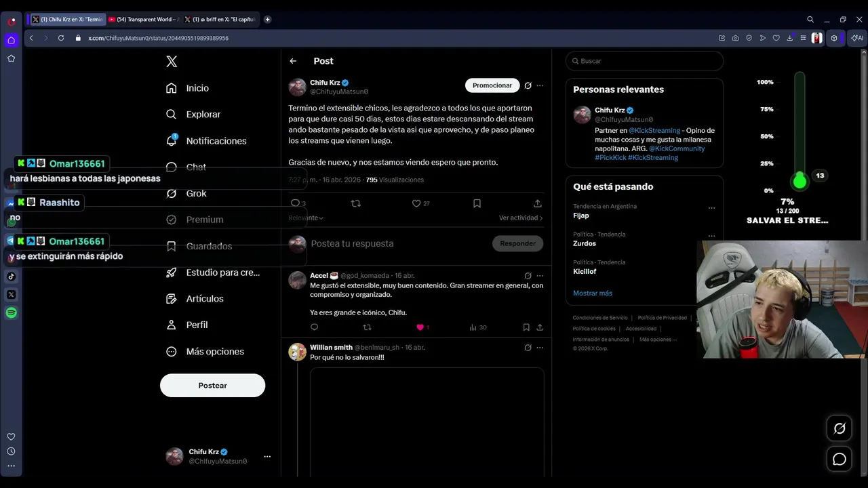The image size is (868, 488).
Task: Click the snapshot camera icon in address bar
Action: click(x=736, y=38)
